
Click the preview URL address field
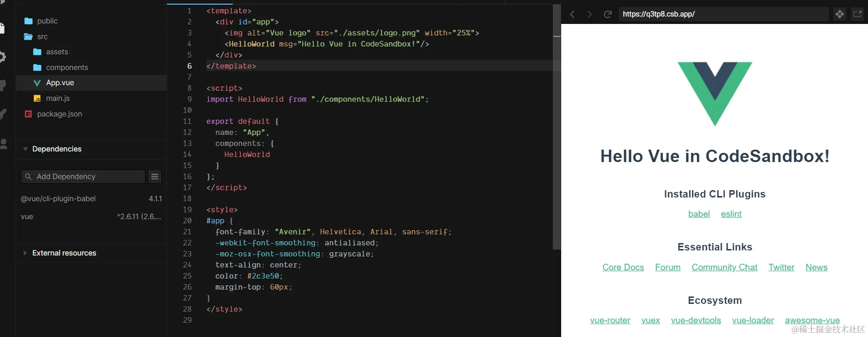click(723, 14)
